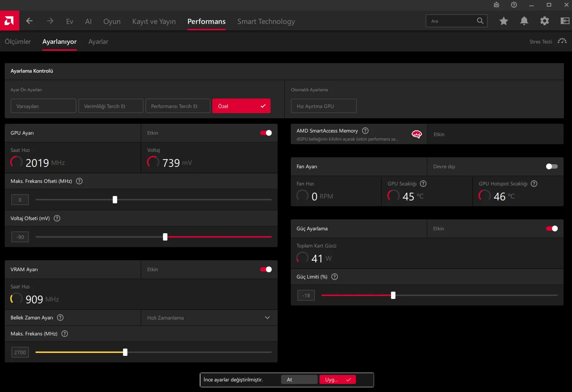Open the Smart Technology menu tab

point(266,22)
